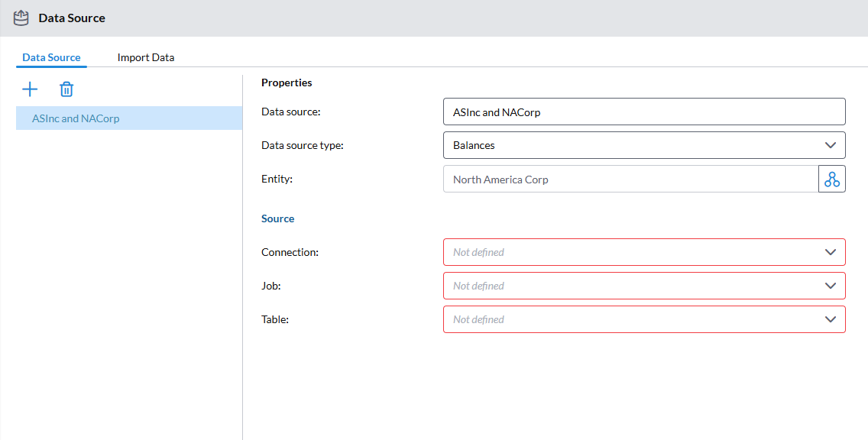Click the Data Source header database icon
The image size is (868, 440).
[21, 18]
